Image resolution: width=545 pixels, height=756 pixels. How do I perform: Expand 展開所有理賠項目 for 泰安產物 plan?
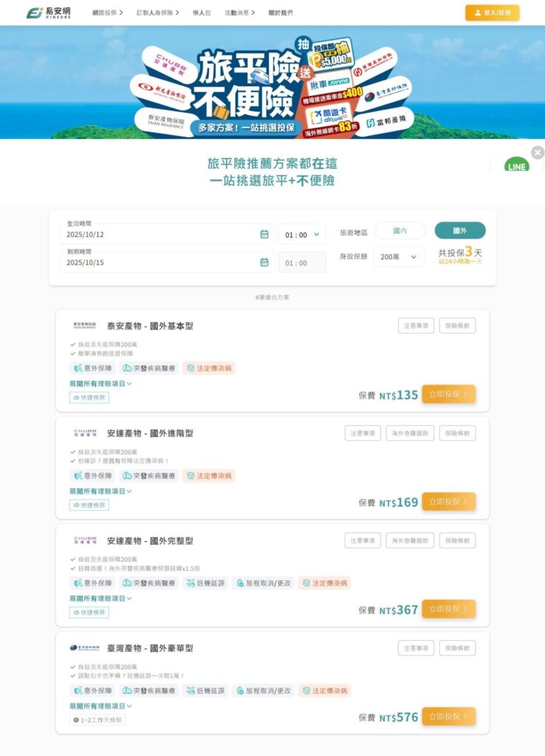click(100, 384)
